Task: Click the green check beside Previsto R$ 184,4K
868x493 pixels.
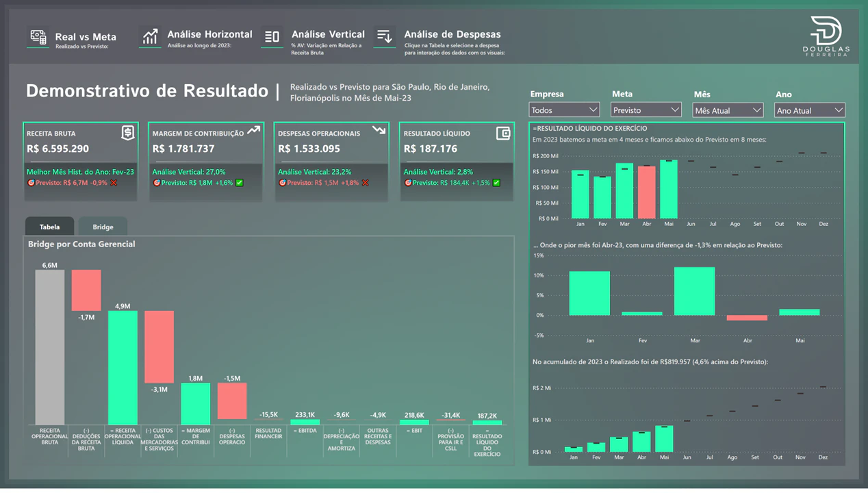Action: (x=496, y=183)
